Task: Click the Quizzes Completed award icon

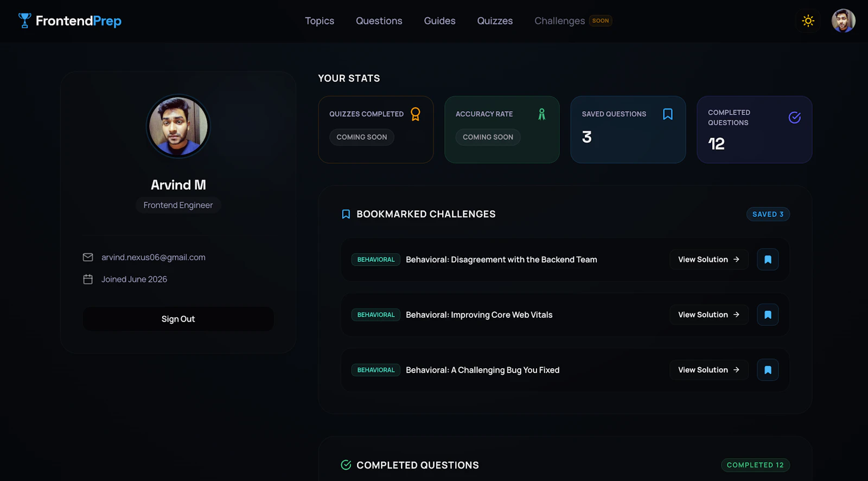Action: click(x=416, y=114)
